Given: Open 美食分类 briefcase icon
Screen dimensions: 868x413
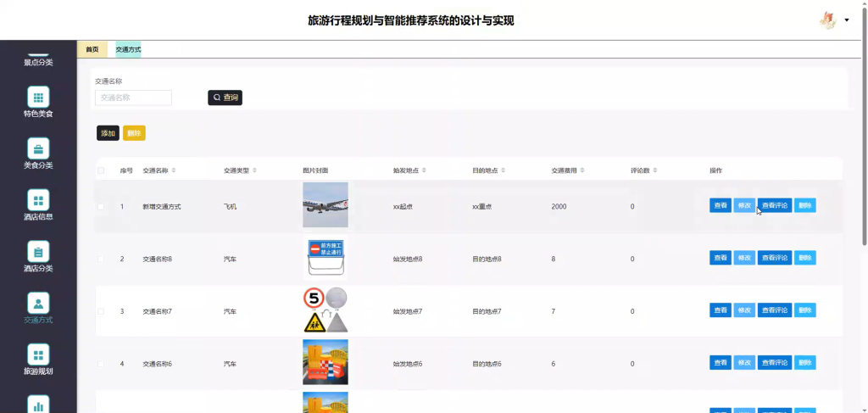Looking at the screenshot, I should [x=38, y=148].
